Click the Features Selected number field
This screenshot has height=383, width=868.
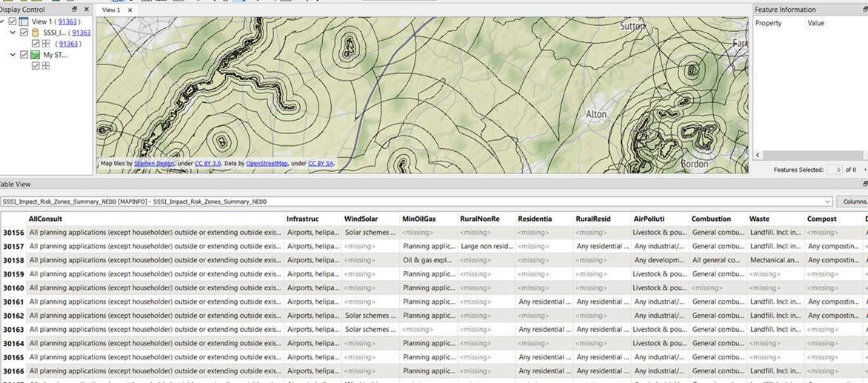(x=835, y=170)
